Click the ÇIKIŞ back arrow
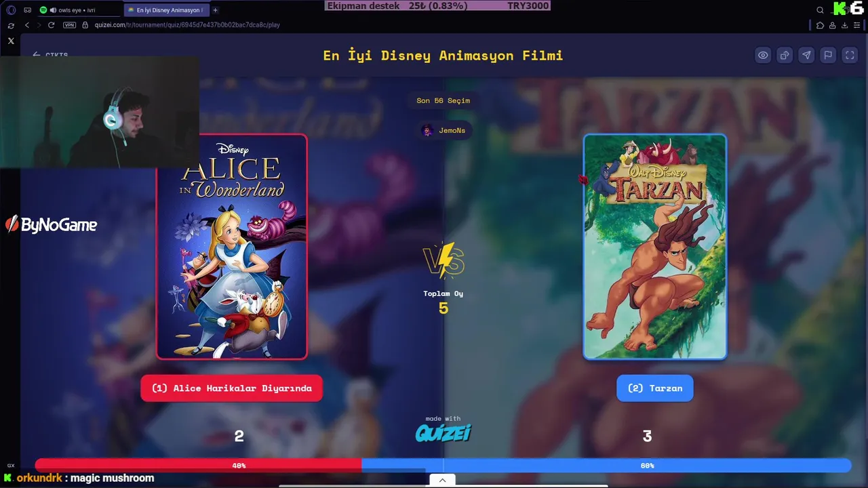 50,55
